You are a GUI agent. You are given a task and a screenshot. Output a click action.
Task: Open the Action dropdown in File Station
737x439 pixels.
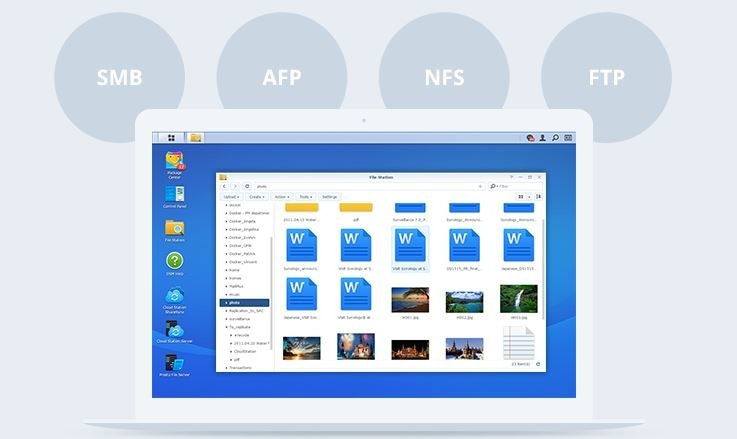[x=282, y=197]
